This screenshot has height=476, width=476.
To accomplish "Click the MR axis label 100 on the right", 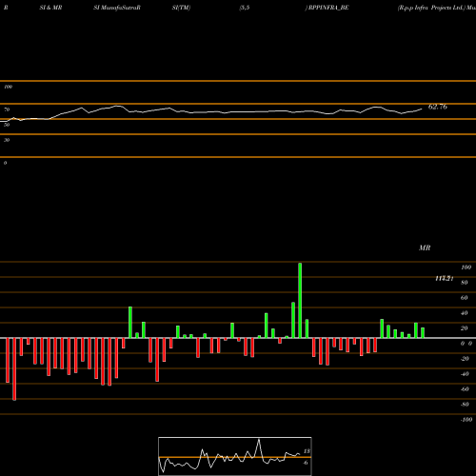I will (466, 268).
